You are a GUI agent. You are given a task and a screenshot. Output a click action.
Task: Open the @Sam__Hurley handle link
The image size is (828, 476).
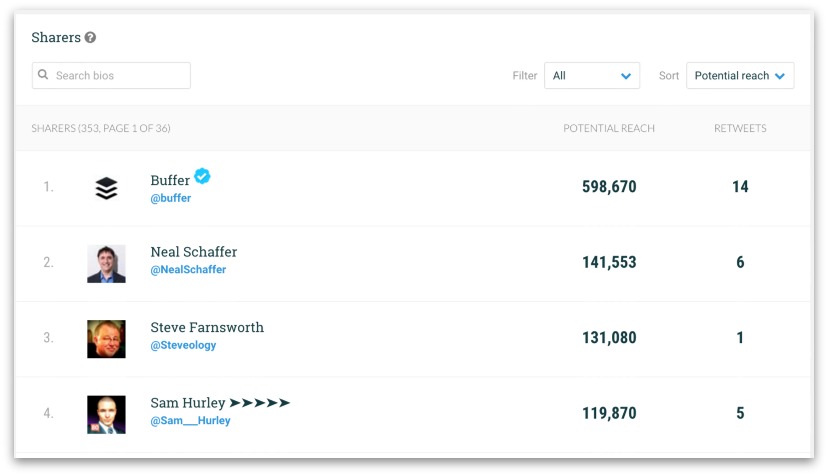point(190,421)
